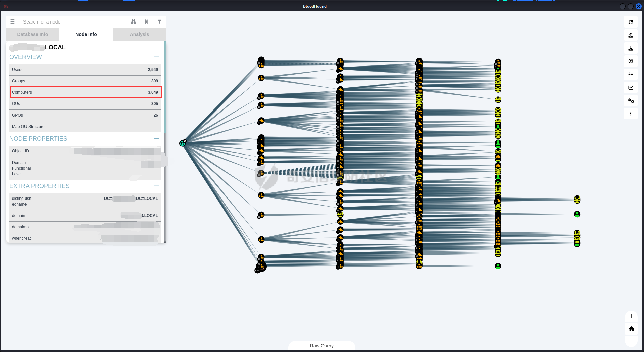Switch to Node Info tab
The height and width of the screenshot is (352, 644).
(x=86, y=34)
